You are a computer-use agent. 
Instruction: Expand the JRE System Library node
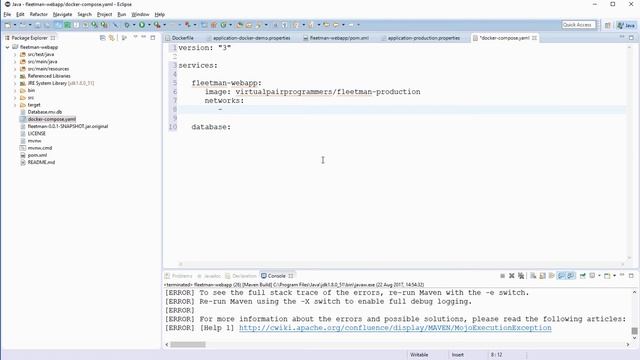[15, 83]
